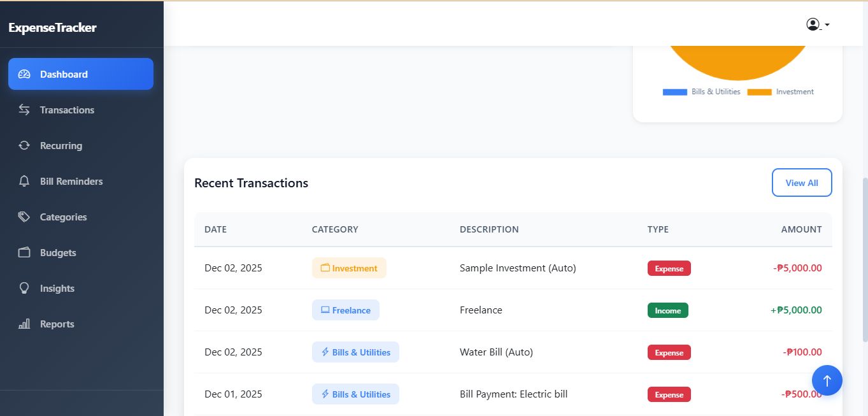Click the Insights lightbulb icon
This screenshot has height=416, width=868.
(x=24, y=288)
